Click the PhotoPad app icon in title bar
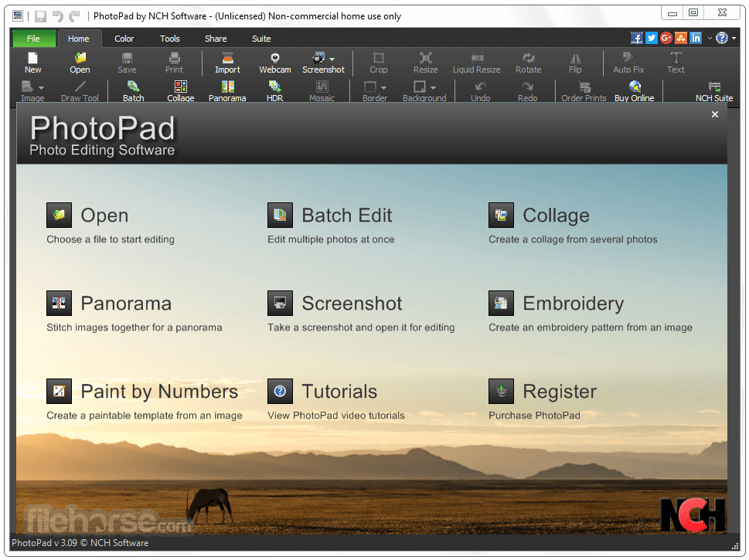The image size is (749, 560). (18, 15)
